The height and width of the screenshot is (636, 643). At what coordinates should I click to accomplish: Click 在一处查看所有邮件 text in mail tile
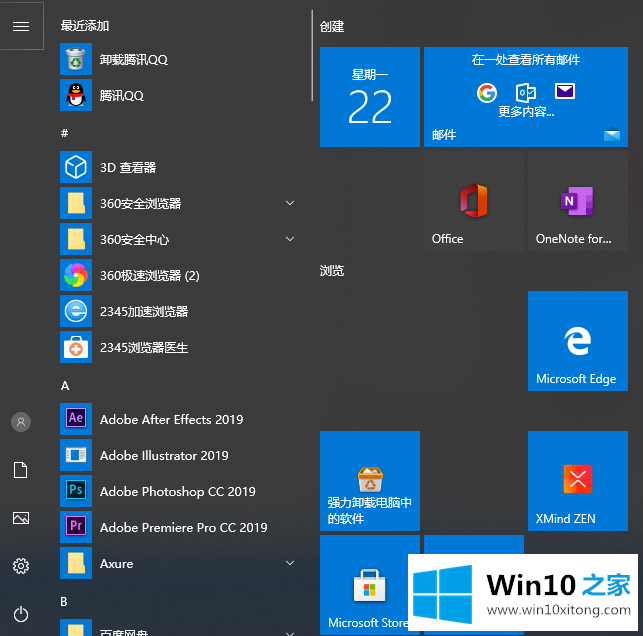coord(526,60)
